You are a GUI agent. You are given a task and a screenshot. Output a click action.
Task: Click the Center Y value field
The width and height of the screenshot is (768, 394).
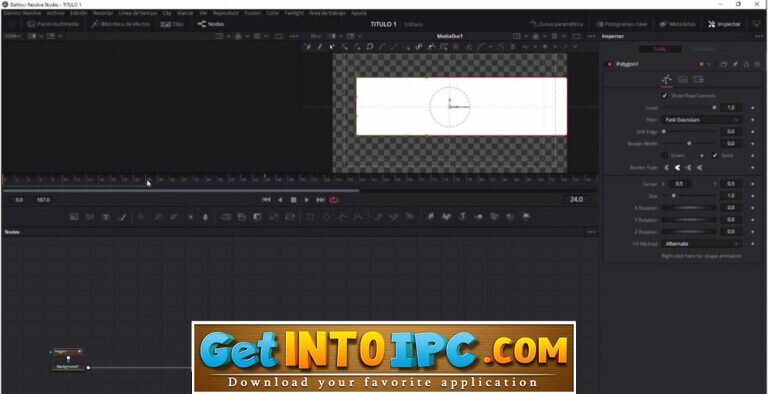click(730, 184)
